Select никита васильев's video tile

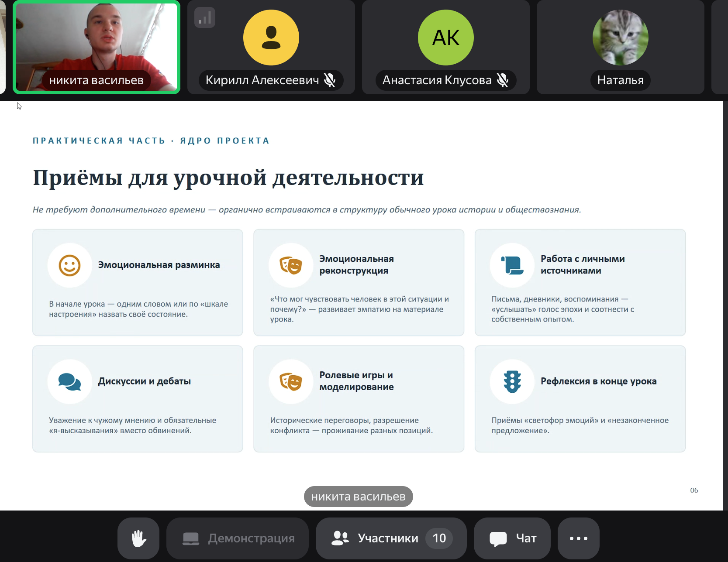97,47
